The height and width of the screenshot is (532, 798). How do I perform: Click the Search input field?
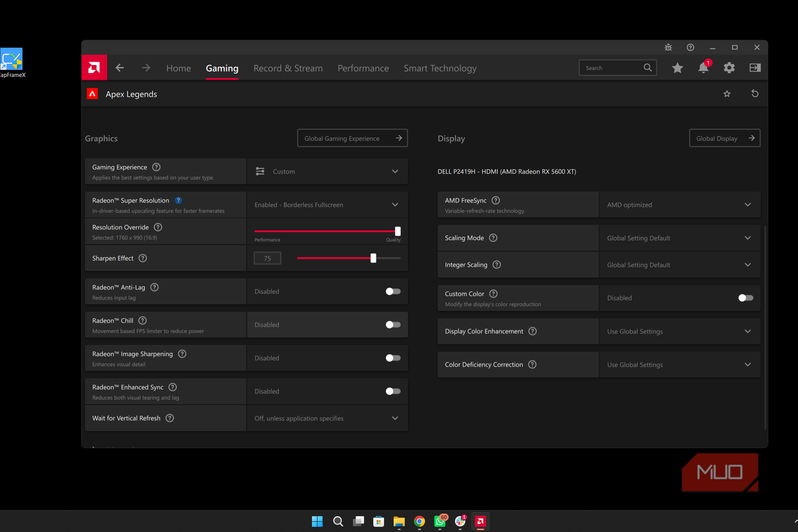click(618, 68)
